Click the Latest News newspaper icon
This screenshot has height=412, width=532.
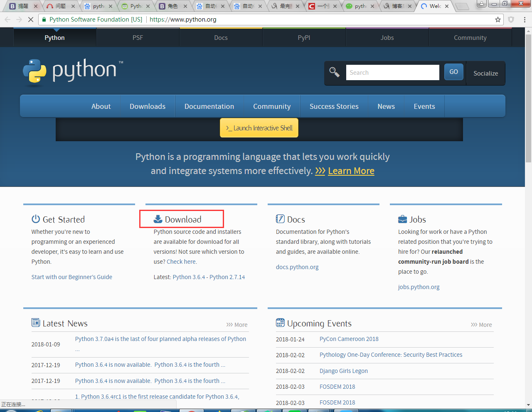click(36, 323)
